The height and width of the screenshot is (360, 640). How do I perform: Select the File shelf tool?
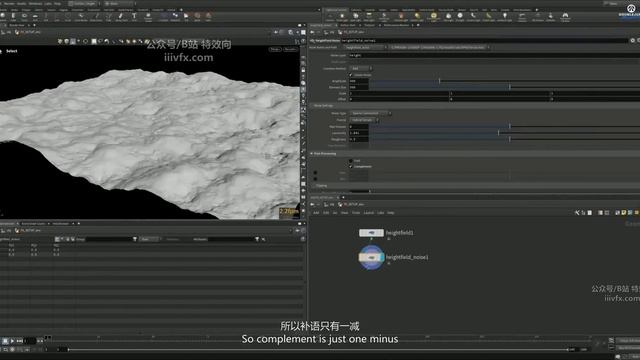coord(186,16)
